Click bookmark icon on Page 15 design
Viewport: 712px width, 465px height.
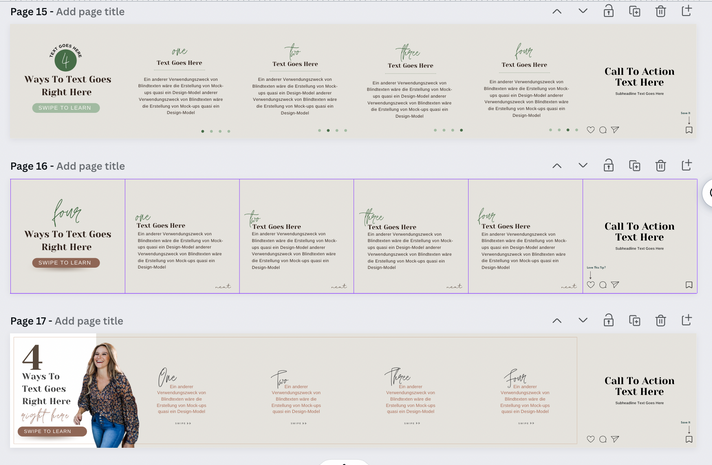pos(689,130)
